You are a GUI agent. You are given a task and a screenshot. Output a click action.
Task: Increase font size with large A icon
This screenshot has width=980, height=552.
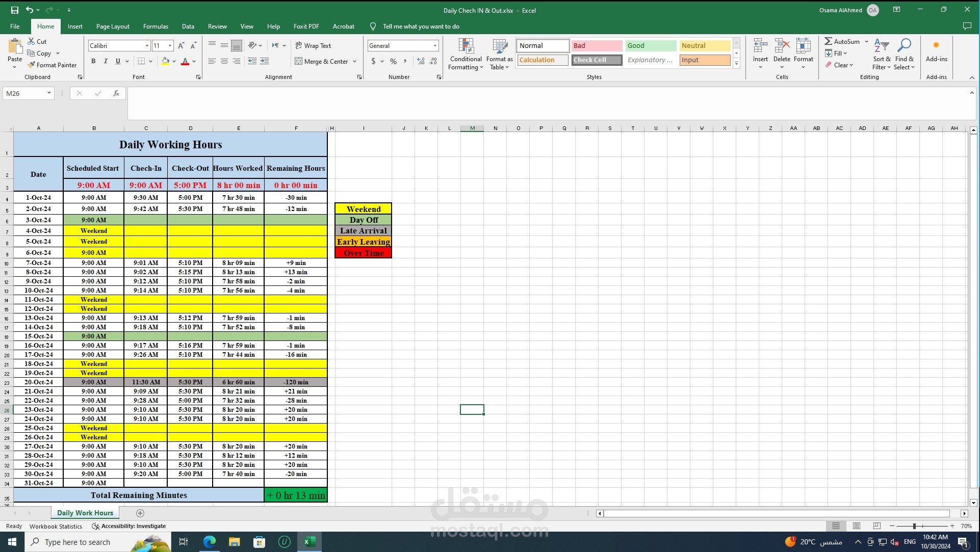[x=181, y=45]
